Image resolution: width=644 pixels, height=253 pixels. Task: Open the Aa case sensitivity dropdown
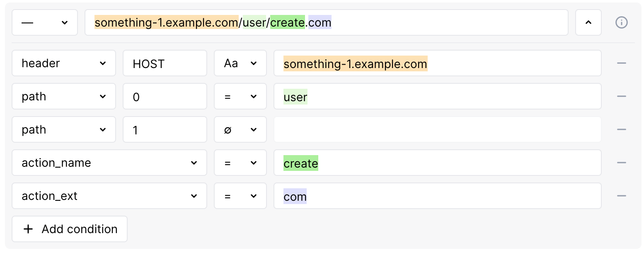tap(240, 63)
